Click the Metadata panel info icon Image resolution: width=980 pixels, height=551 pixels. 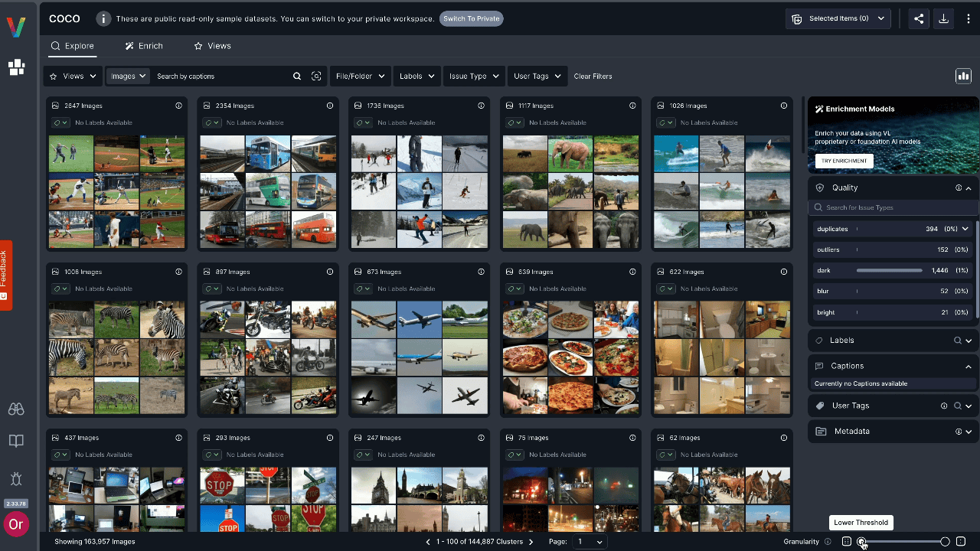click(x=959, y=432)
